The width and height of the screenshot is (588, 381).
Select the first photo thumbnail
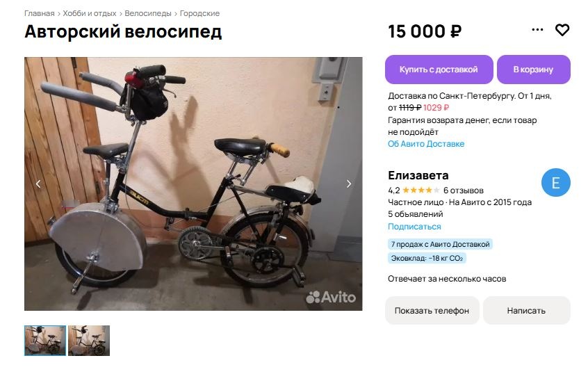pos(45,341)
